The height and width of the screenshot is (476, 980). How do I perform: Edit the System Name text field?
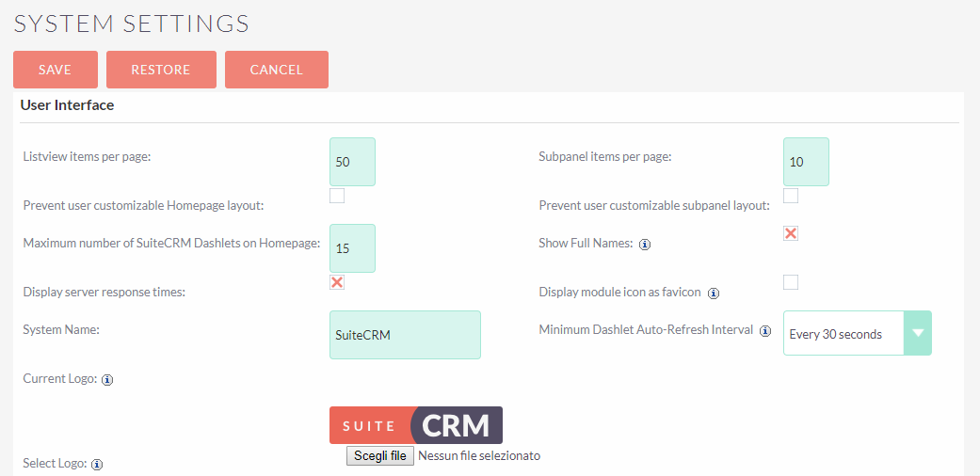coord(405,335)
